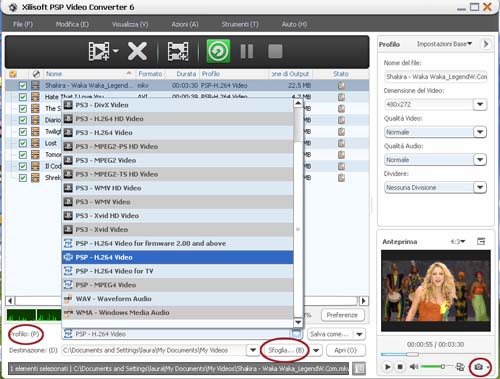
Task: Open the Dimensione del Video dropdown
Action: click(x=480, y=104)
